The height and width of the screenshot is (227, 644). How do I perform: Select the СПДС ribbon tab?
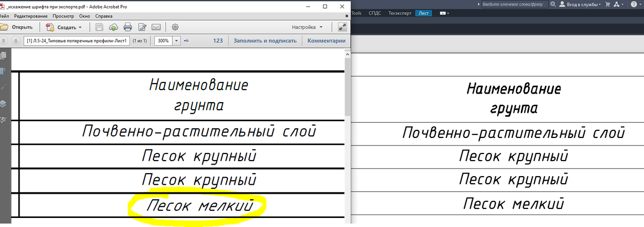coord(375,13)
